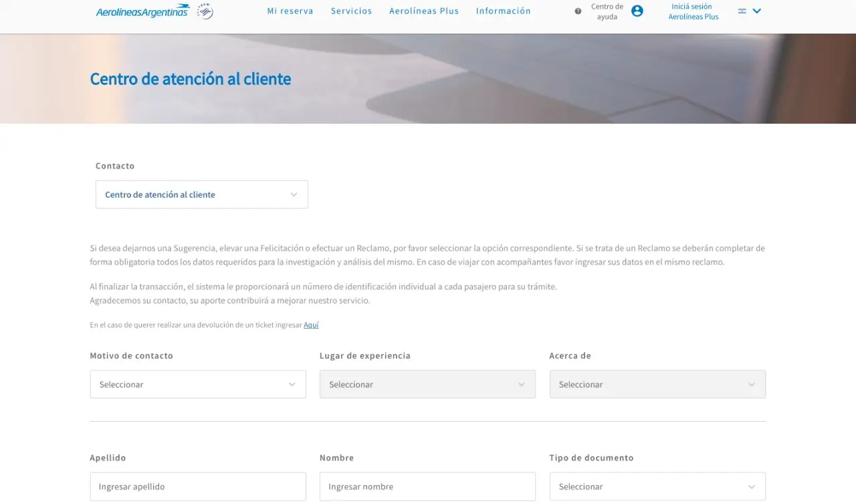Open the Contacto dropdown
856x504 pixels.
point(202,195)
